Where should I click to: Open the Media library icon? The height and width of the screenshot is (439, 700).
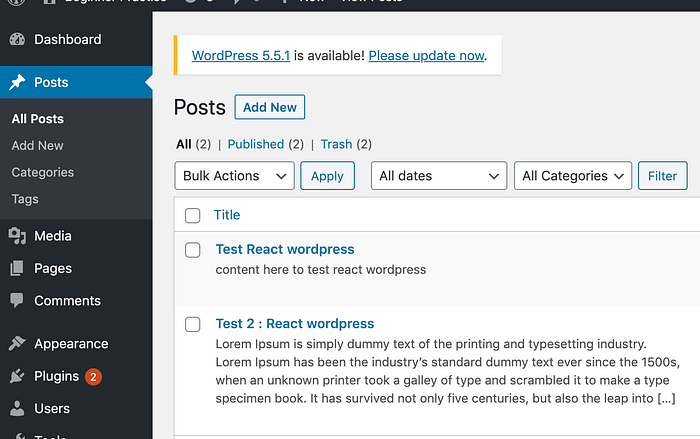17,236
